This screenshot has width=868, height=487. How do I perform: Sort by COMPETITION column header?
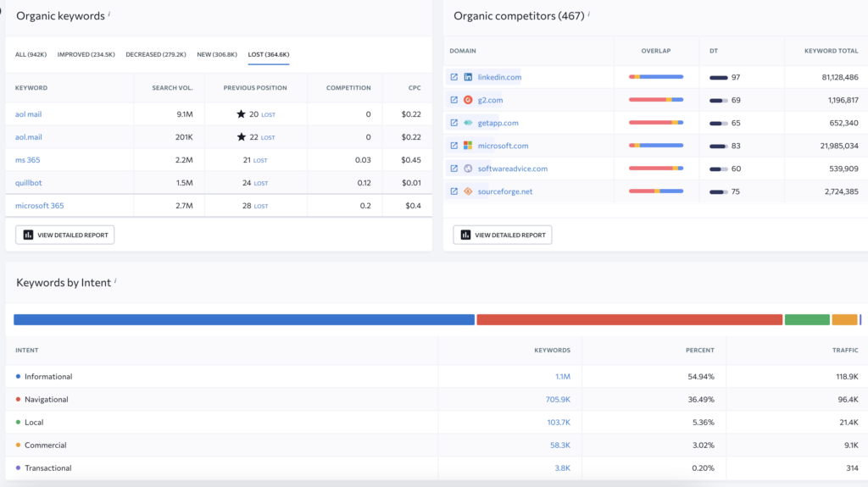pyautogui.click(x=348, y=88)
